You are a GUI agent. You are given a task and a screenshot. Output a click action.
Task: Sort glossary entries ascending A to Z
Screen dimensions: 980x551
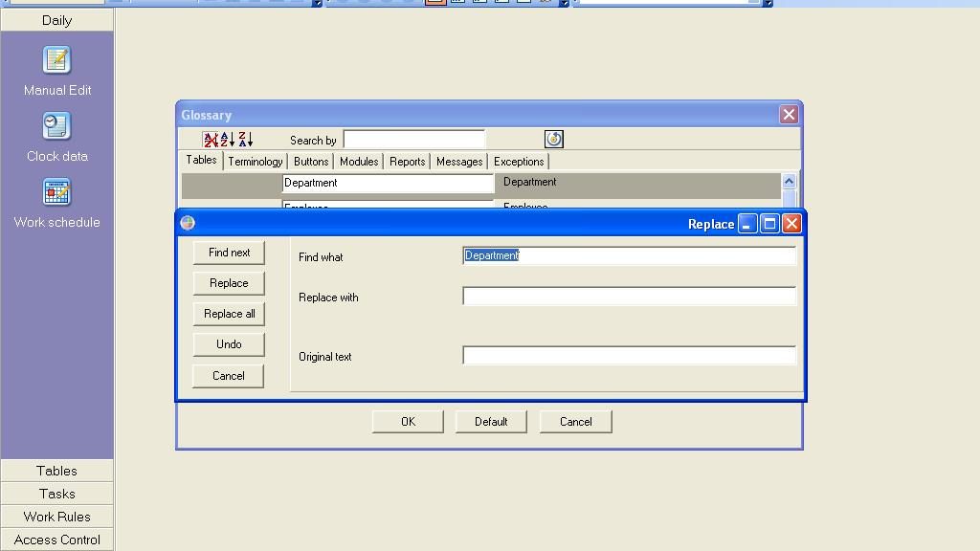(228, 140)
